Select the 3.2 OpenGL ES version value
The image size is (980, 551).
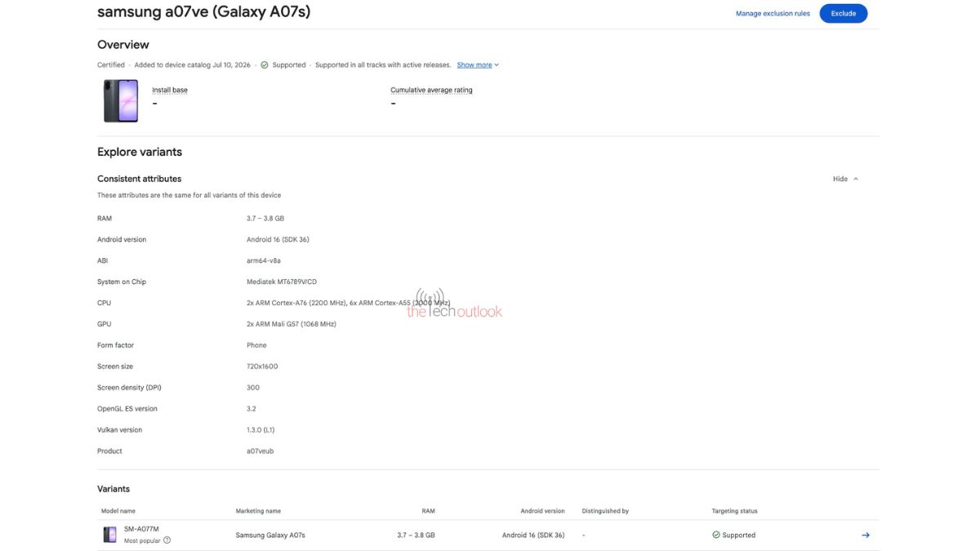tap(251, 409)
